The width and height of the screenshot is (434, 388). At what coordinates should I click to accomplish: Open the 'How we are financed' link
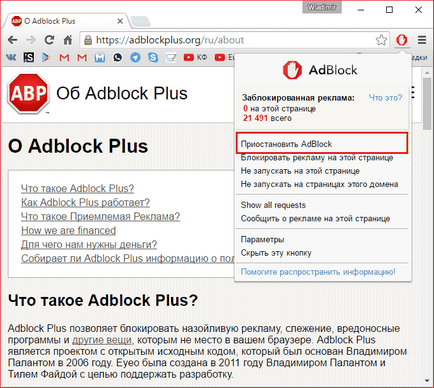pyautogui.click(x=68, y=231)
